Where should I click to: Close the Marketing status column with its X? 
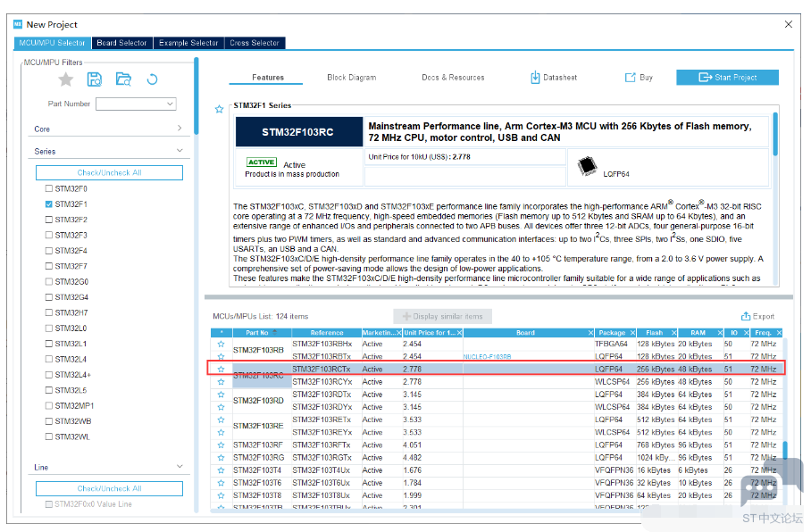(x=399, y=332)
